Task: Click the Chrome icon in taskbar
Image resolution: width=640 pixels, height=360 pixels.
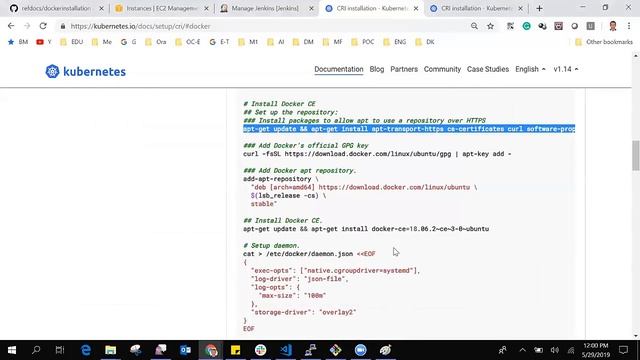Action: point(211,350)
